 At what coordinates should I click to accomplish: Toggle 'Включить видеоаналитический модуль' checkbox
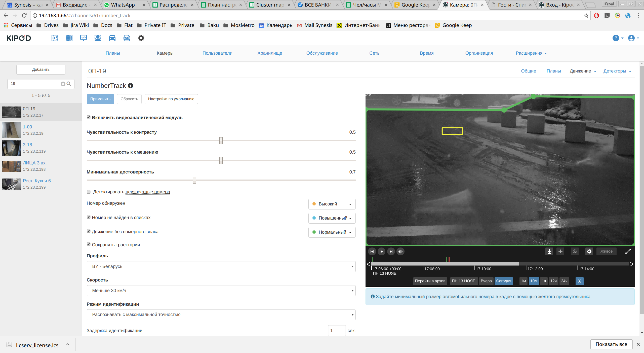pos(89,117)
